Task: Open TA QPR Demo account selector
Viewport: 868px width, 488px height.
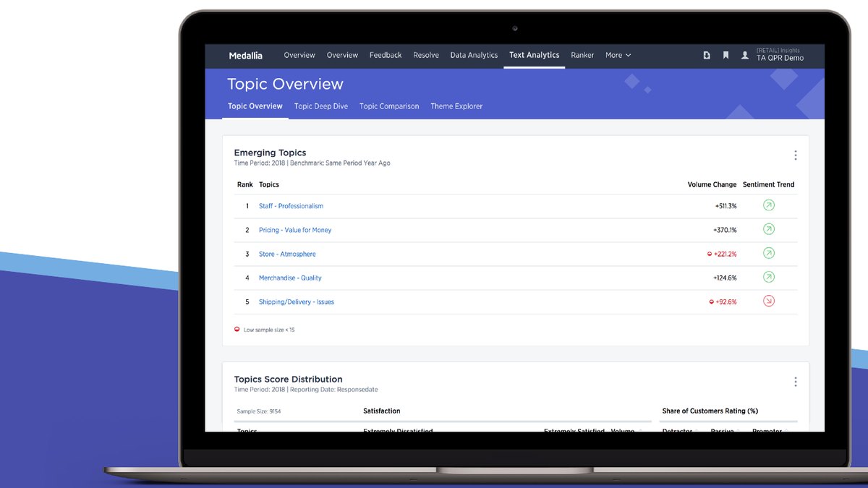Action: tap(780, 55)
